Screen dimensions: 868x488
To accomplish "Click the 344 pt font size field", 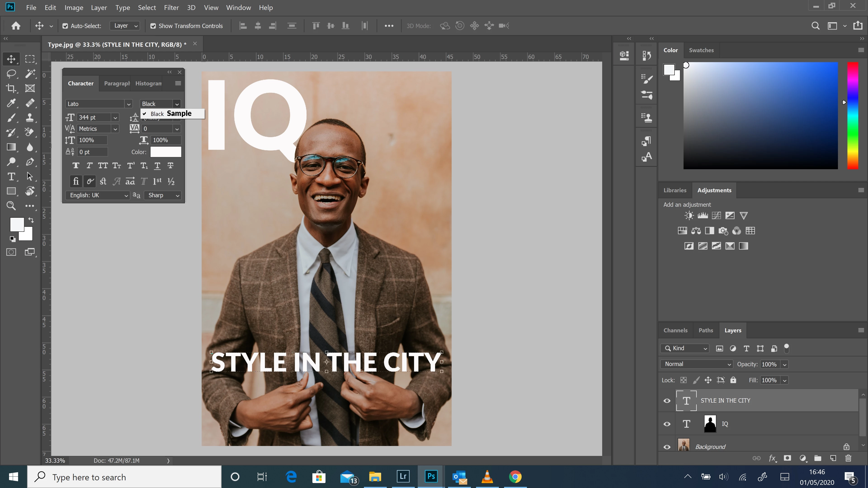I will point(94,117).
